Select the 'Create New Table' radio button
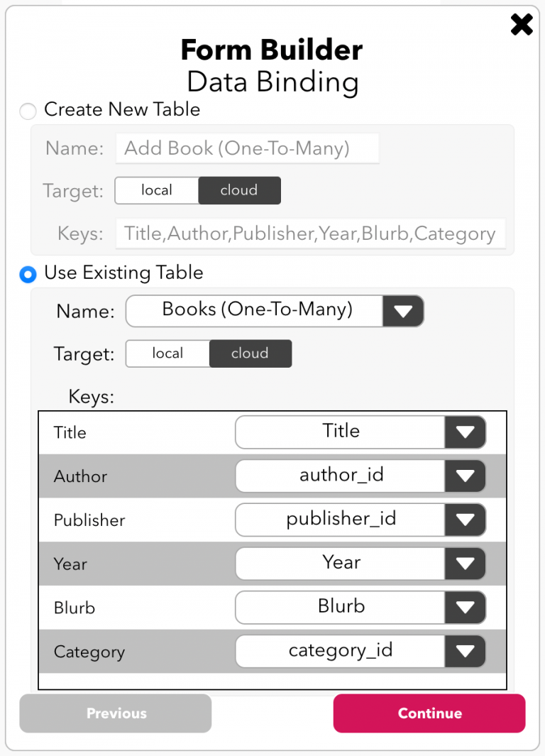 26,111
